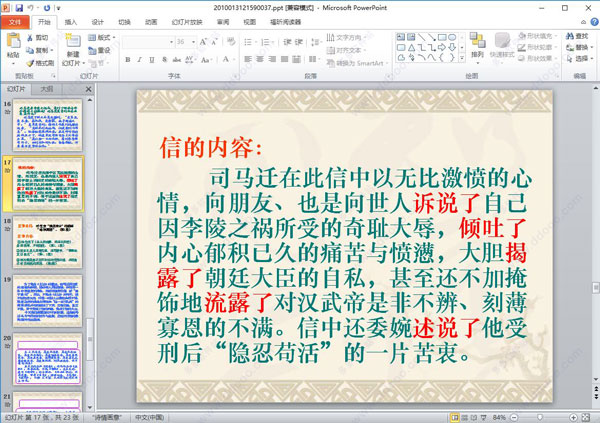
Task: Select the Right Arrow shape
Action: (x=442, y=47)
